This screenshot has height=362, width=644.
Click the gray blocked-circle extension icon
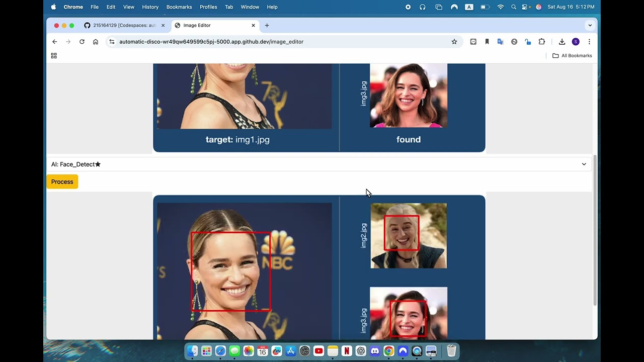coord(514,42)
